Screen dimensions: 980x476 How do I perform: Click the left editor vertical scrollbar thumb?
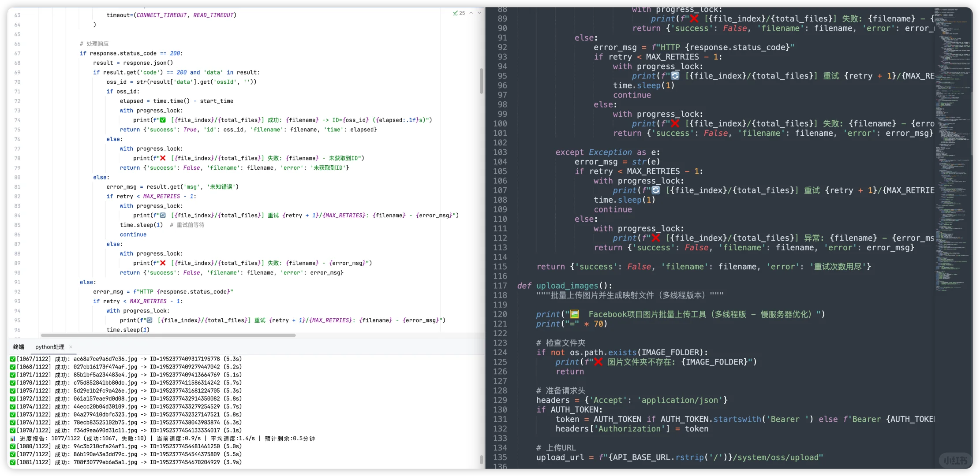click(x=481, y=81)
